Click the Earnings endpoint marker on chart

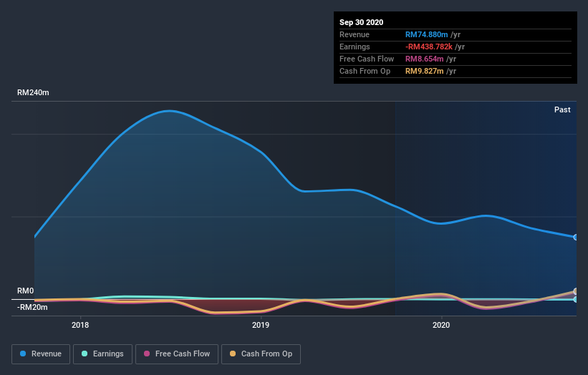(576, 299)
